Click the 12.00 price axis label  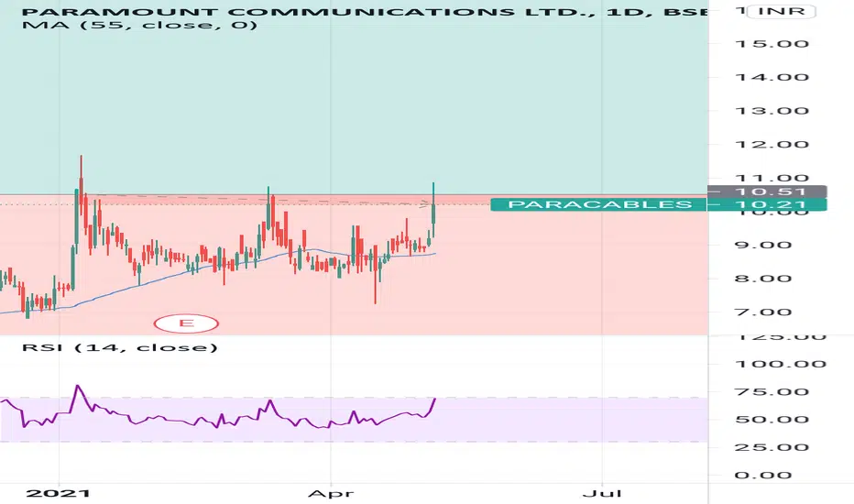772,145
